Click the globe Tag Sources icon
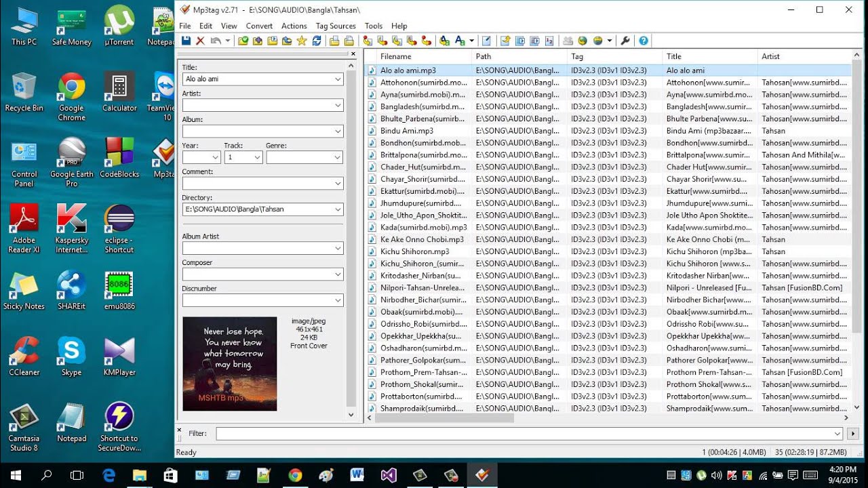Screen dimensions: 868x488 coord(597,41)
